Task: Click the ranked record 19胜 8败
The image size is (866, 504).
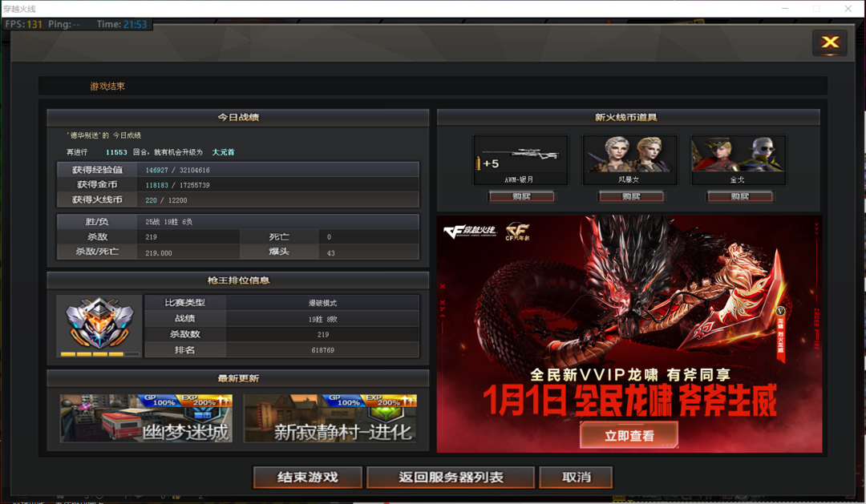Action: (322, 319)
